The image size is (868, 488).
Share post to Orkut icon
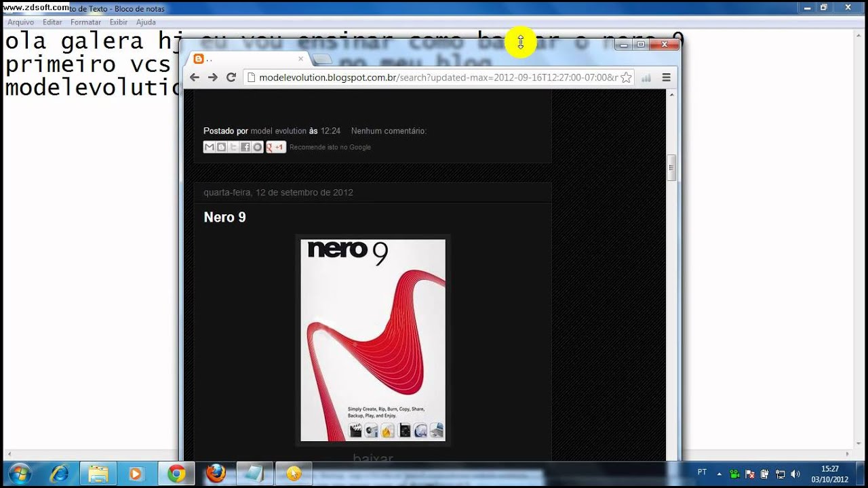(258, 147)
